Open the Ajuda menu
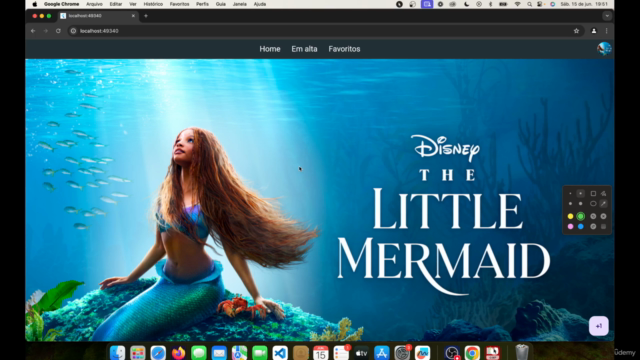Viewport: 640px width, 360px height. coord(260,4)
